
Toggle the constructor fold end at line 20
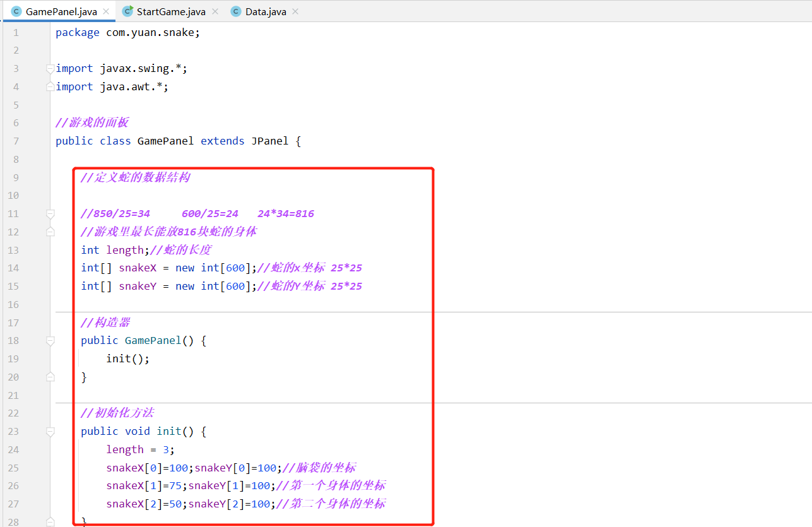[x=50, y=377]
